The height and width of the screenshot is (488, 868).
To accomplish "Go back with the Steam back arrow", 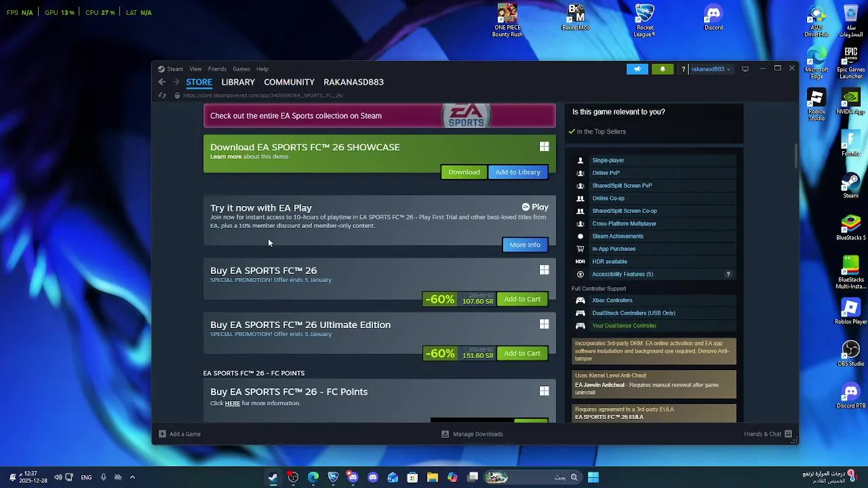I will (x=161, y=82).
